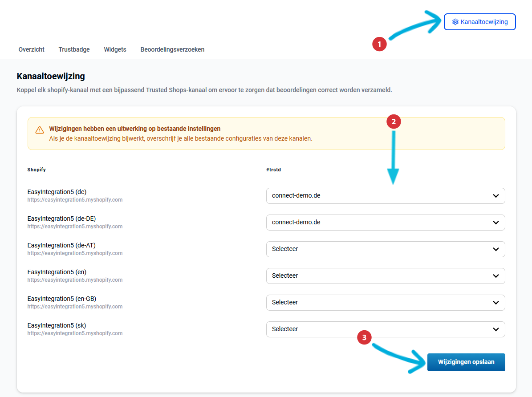This screenshot has width=532, height=397.
Task: Click chevron arrow of EasyIntegration5 (en-GB) dropdown
Action: point(496,303)
